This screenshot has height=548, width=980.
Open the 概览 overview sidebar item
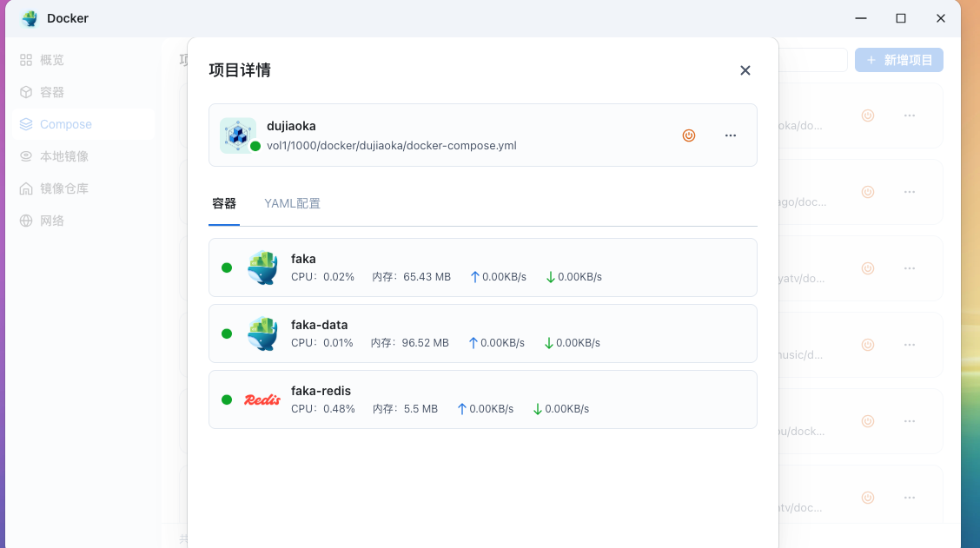[52, 60]
